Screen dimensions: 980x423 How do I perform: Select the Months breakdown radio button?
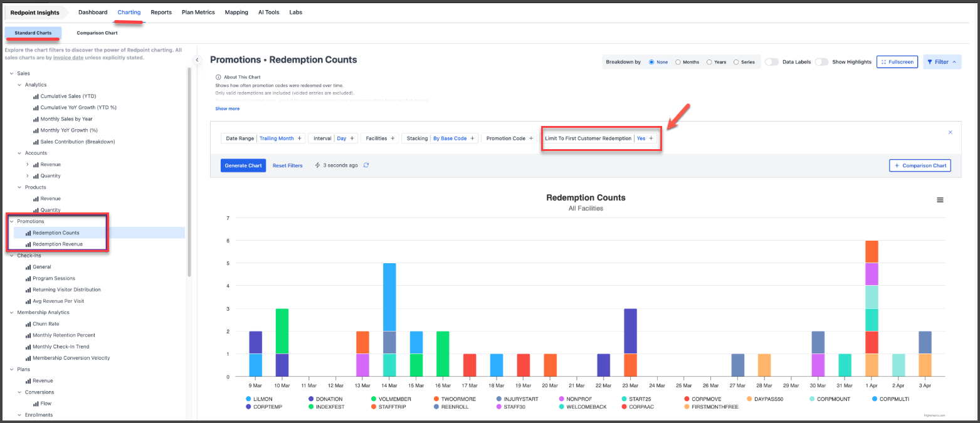tap(678, 62)
